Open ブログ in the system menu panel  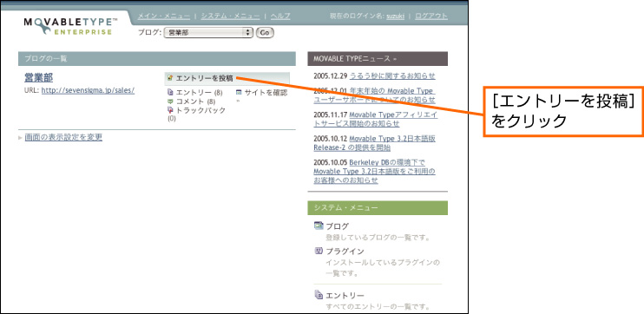(338, 226)
